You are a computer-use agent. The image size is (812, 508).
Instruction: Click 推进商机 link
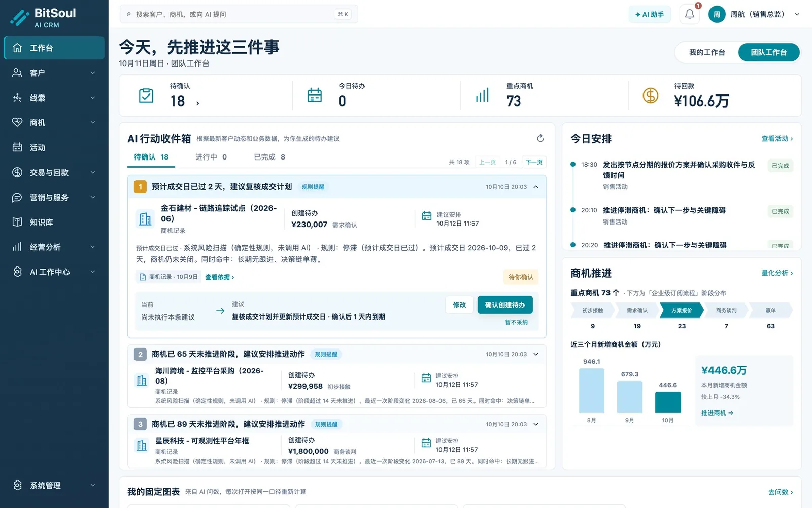coord(717,413)
